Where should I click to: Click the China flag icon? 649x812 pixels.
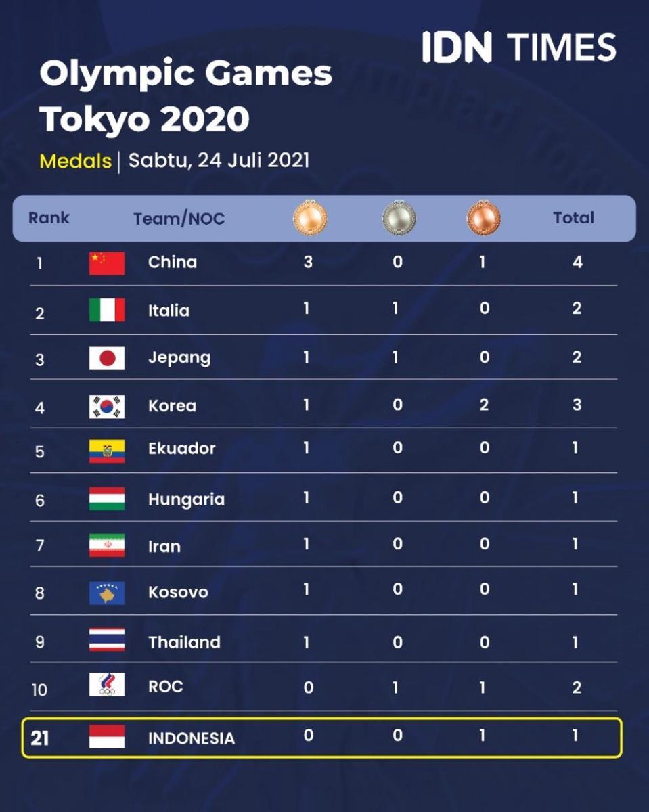coord(107,263)
